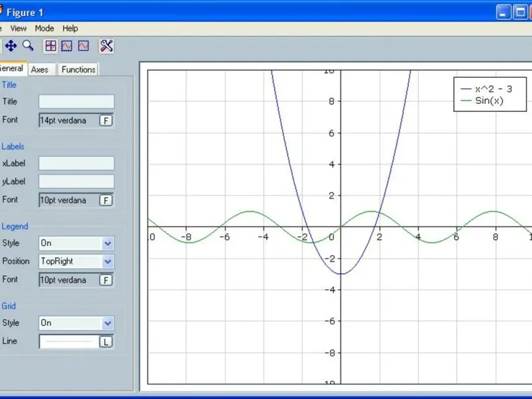Viewport: 532px width, 399px height.
Task: Click the Labels section heading
Action: pos(13,146)
